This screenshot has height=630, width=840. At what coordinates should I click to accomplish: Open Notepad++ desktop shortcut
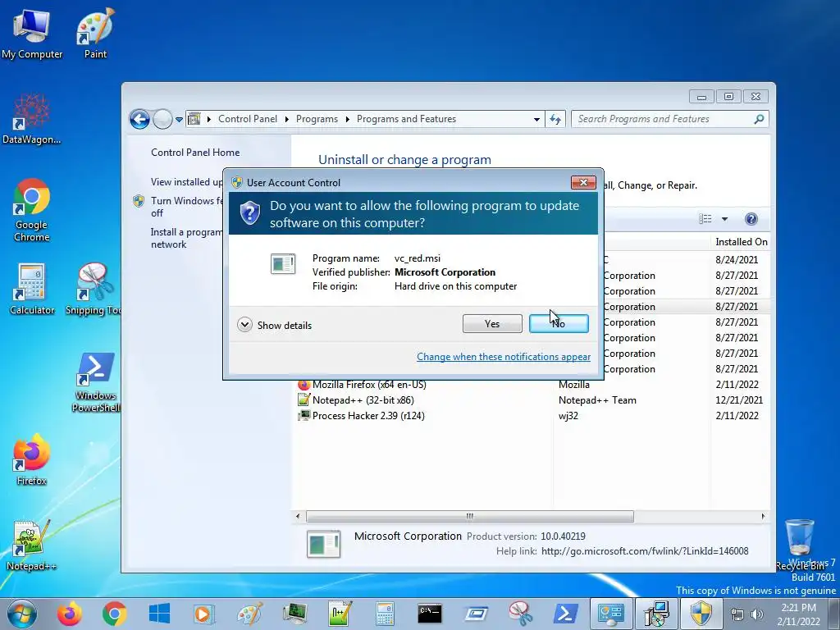point(32,546)
